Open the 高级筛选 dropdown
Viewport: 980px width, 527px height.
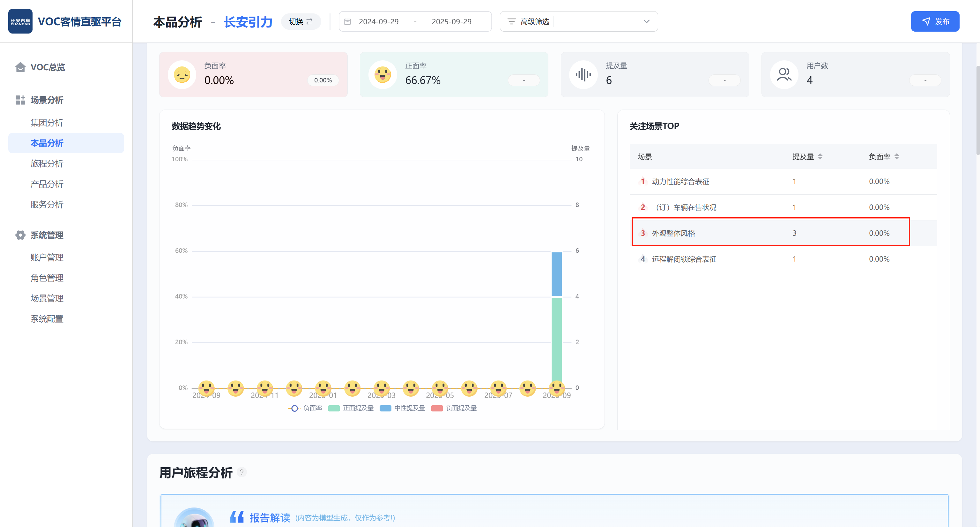pos(578,22)
